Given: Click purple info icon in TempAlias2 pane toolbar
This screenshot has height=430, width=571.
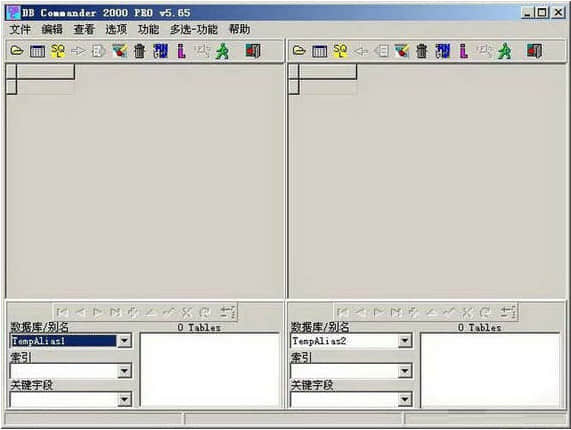Looking at the screenshot, I should point(463,51).
